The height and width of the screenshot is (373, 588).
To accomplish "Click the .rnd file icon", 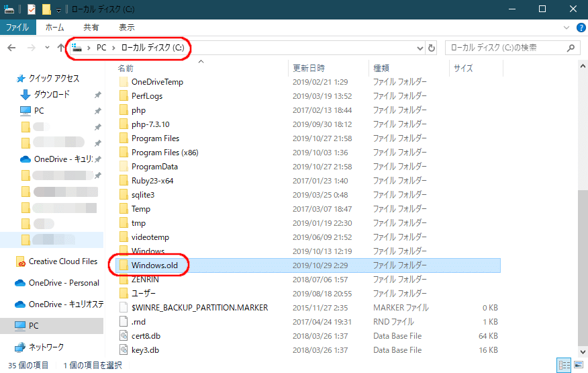I will [x=124, y=321].
